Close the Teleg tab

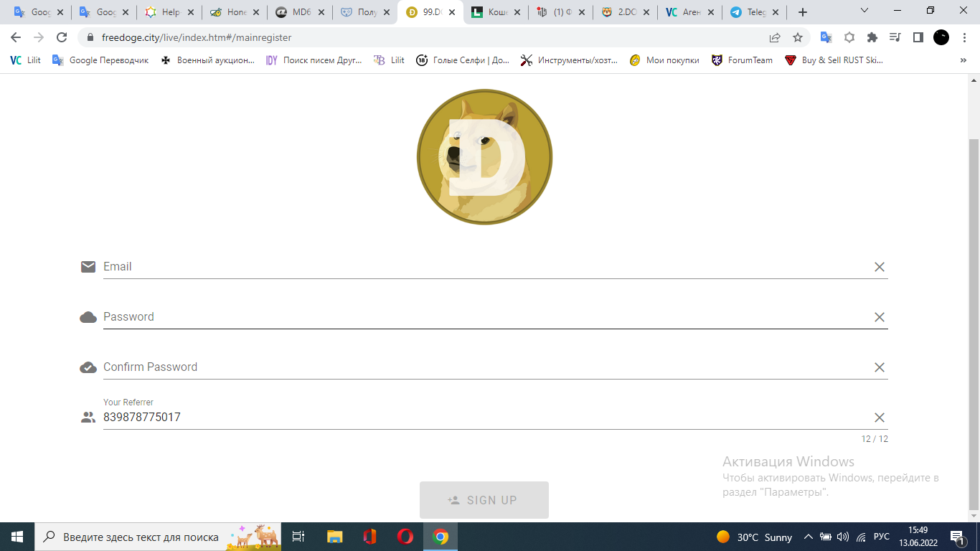click(x=776, y=12)
